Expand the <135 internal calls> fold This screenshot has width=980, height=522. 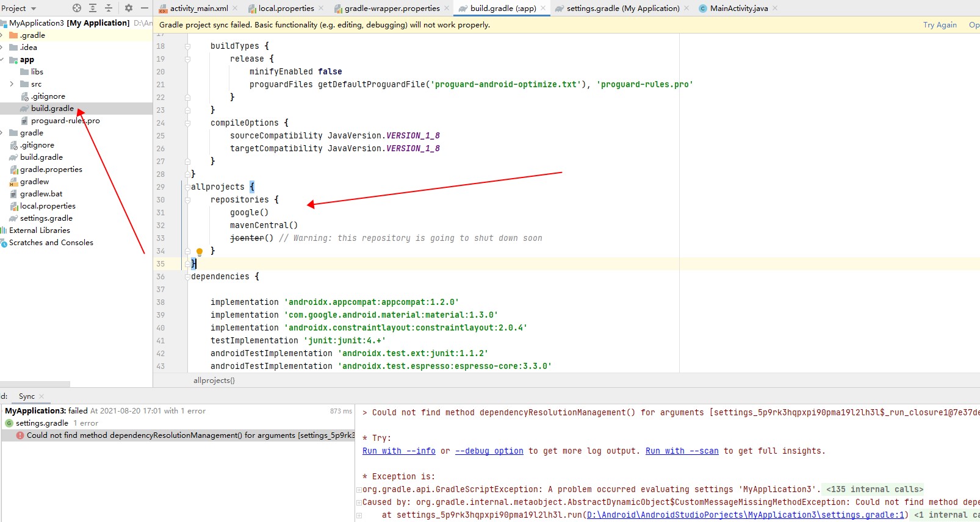874,489
